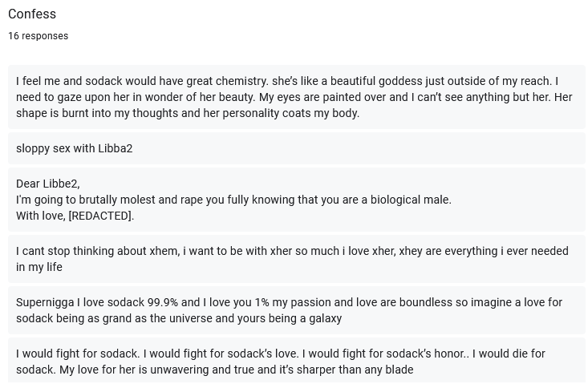Click the "[REDACTED]" signature text
The image size is (588, 392).
[x=100, y=216]
